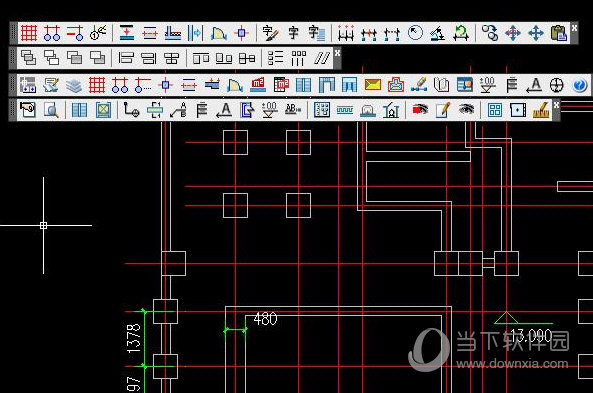The image size is (593, 393).
Task: Click the green rotate arrow dimension icon
Action: (461, 33)
